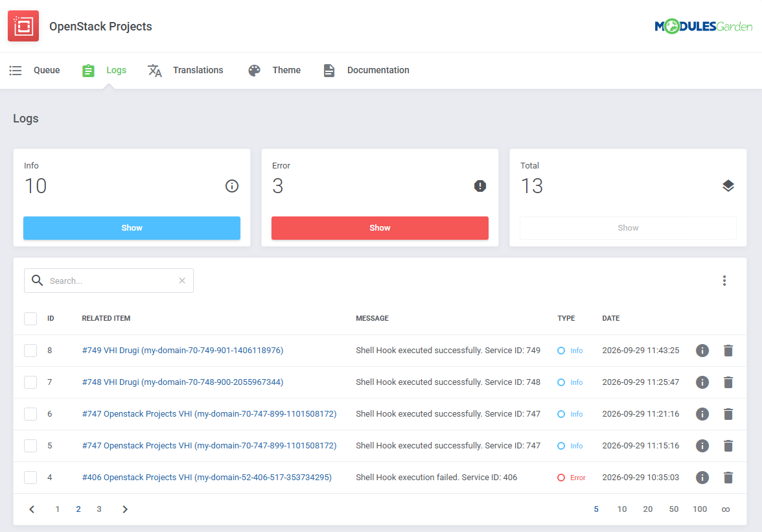
Task: Click the Show button in Total card
Action: point(628,228)
